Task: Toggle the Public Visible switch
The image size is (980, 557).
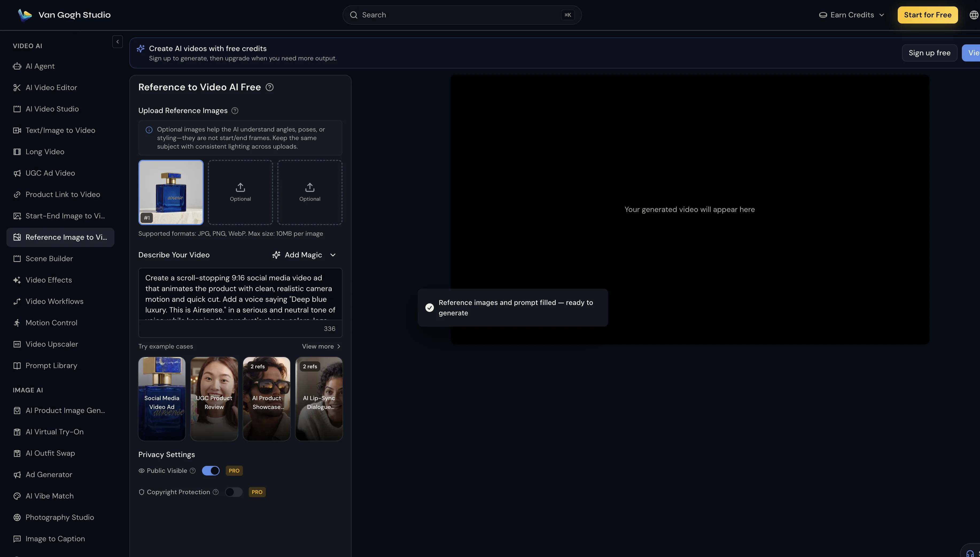Action: click(x=211, y=471)
